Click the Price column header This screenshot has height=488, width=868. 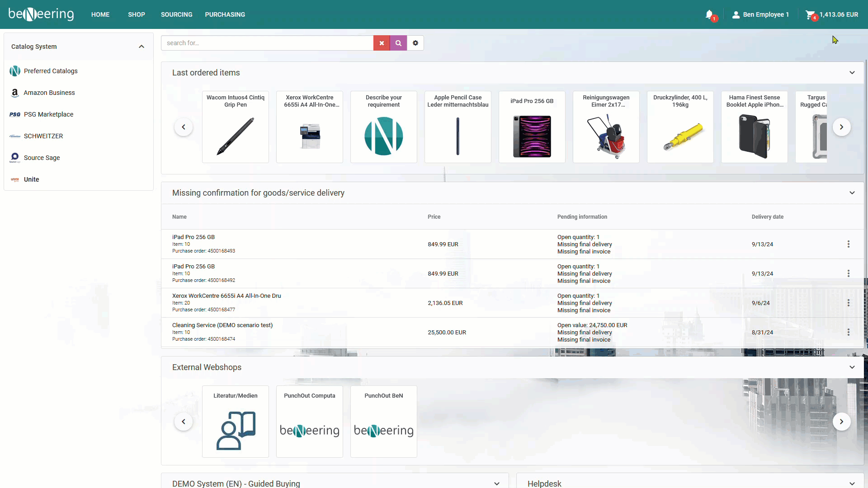(434, 217)
